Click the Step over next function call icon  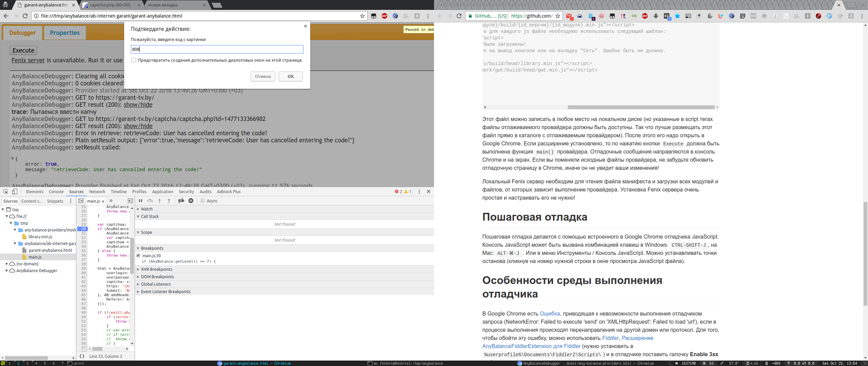150,201
